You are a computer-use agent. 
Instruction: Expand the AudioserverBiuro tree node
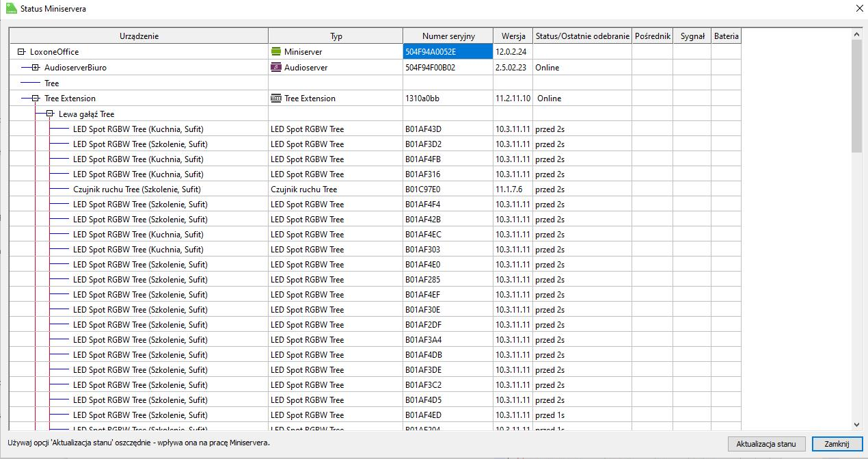click(36, 67)
